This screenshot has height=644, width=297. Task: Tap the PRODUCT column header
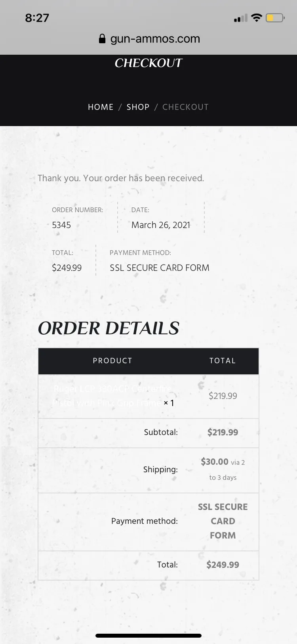tap(112, 361)
